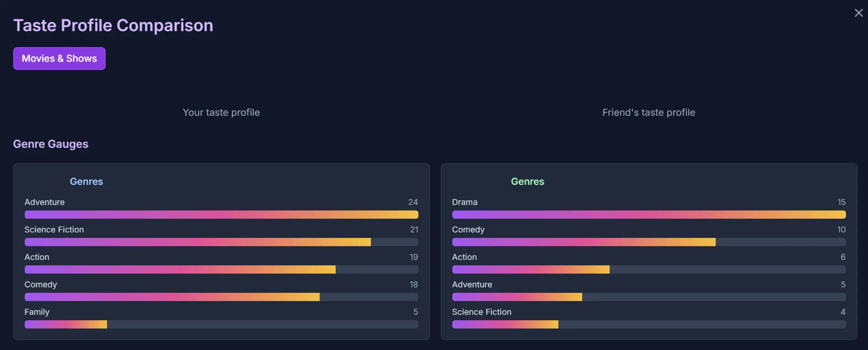Click the value 15 next to Drama

(x=841, y=202)
